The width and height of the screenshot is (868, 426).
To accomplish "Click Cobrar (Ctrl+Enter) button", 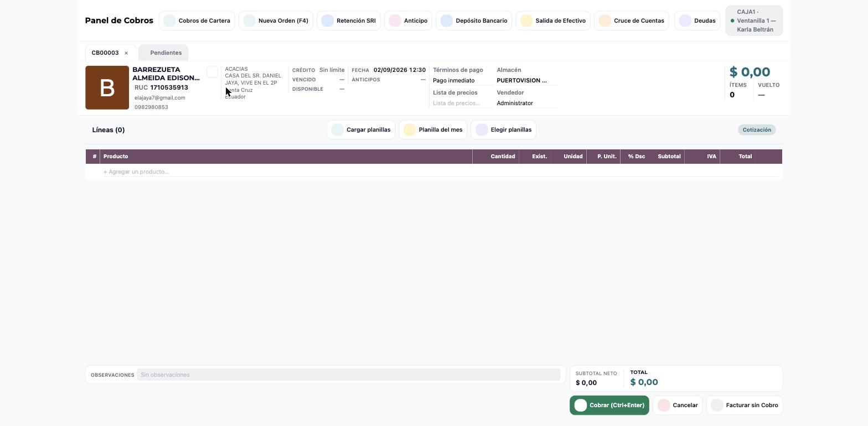I will click(x=609, y=406).
